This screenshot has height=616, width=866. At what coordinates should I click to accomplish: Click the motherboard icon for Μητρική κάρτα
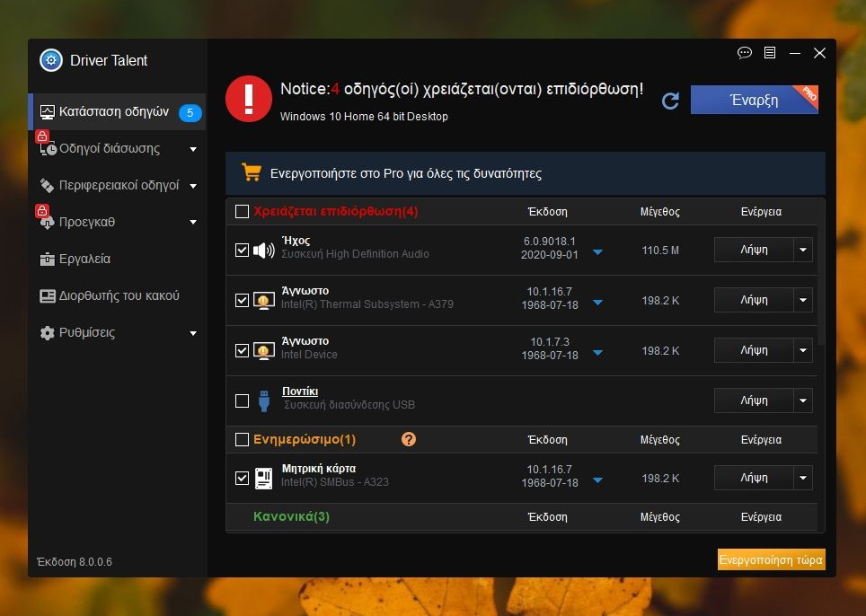264,478
